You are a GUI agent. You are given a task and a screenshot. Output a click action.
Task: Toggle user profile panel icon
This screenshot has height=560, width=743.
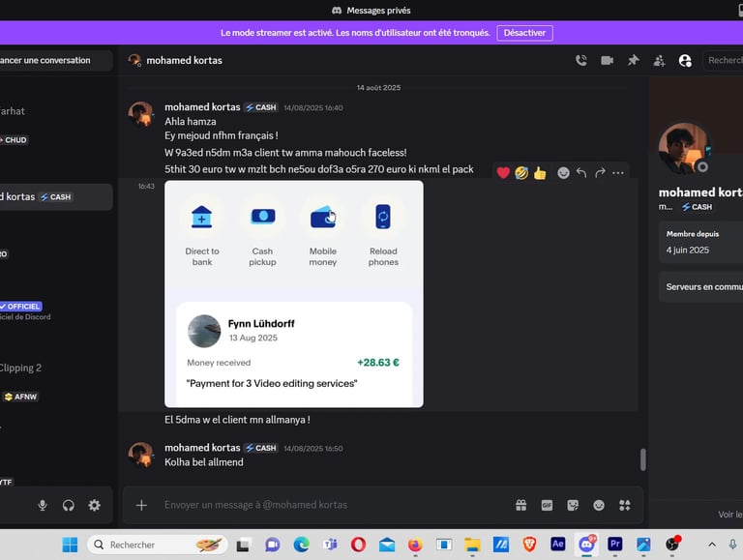pos(685,61)
